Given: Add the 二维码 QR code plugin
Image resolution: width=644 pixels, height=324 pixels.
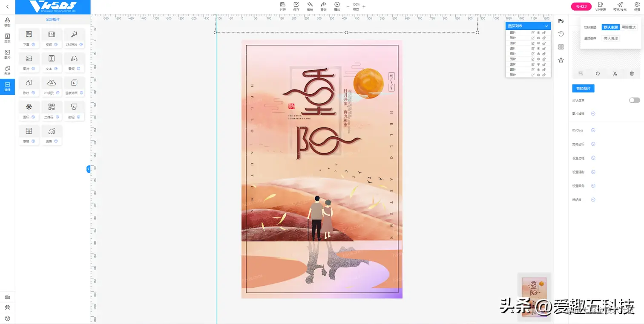Looking at the screenshot, I should click(x=52, y=110).
